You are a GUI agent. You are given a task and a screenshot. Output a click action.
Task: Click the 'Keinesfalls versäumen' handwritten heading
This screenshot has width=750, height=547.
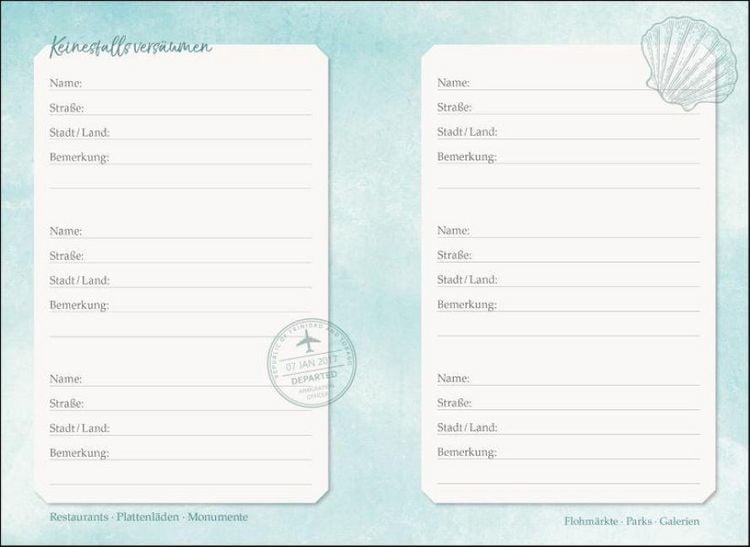(131, 47)
